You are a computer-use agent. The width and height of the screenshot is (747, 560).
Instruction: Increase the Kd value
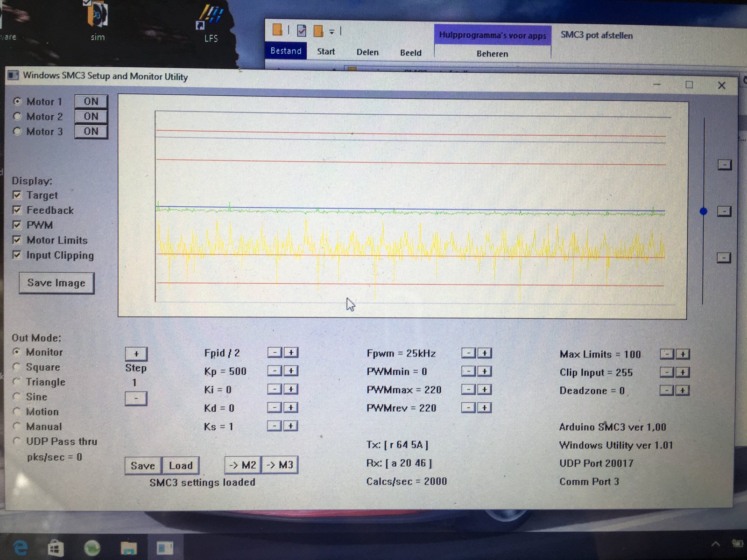click(291, 407)
